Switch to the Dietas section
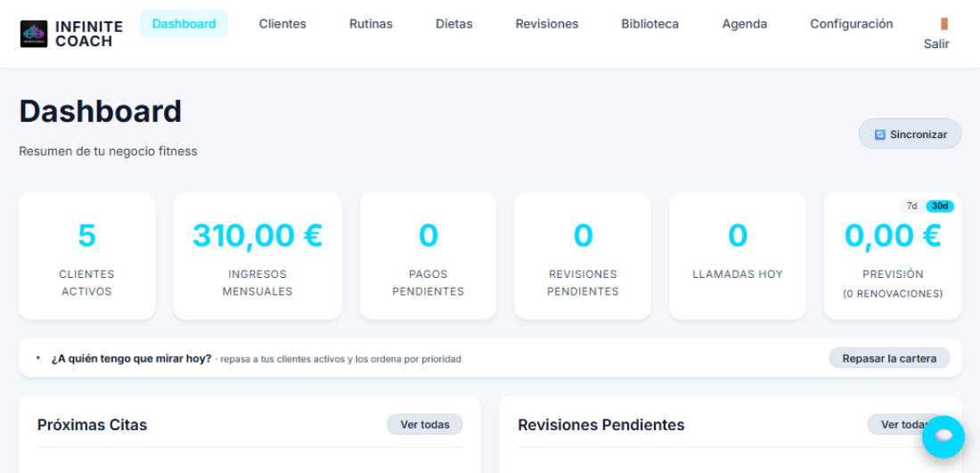This screenshot has height=473, width=980. click(x=454, y=24)
